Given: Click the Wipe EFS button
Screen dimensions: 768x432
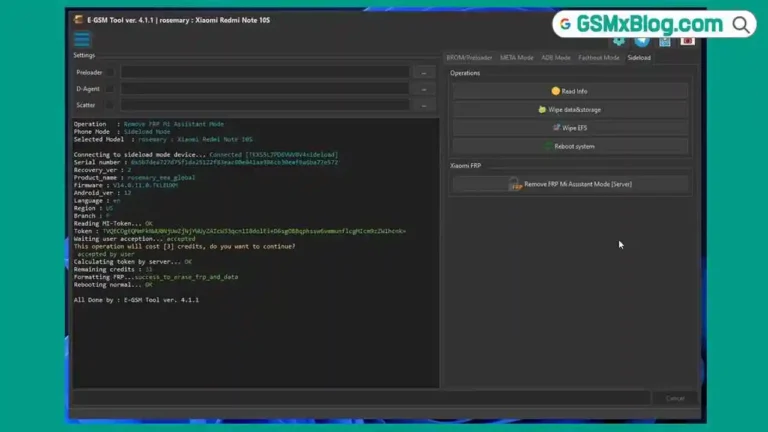Looking at the screenshot, I should pyautogui.click(x=570, y=128).
